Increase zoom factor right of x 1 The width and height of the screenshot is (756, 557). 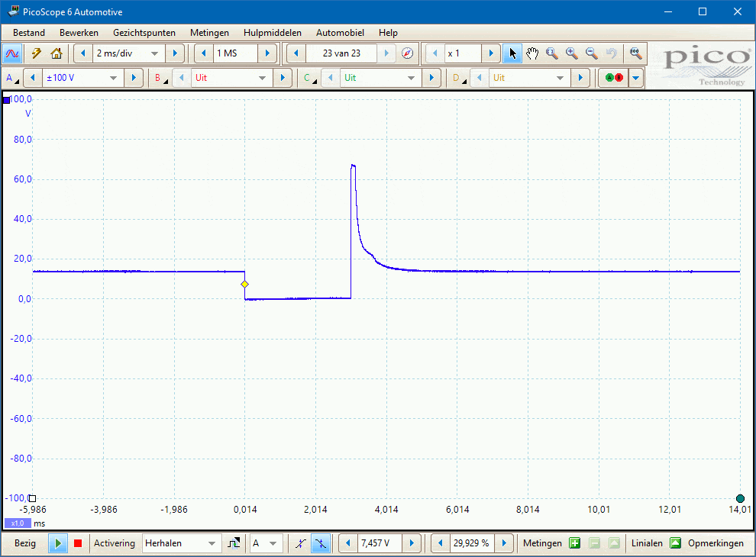click(491, 53)
